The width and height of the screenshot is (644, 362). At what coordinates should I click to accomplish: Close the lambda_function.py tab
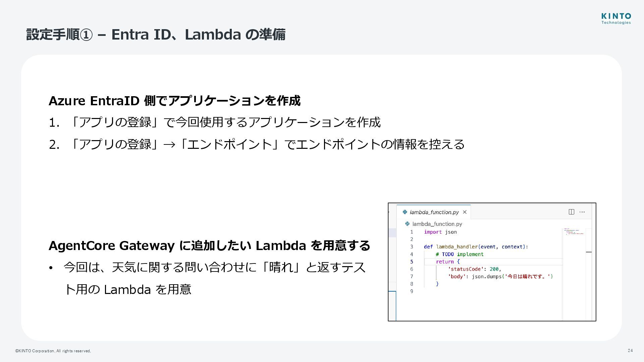(465, 212)
